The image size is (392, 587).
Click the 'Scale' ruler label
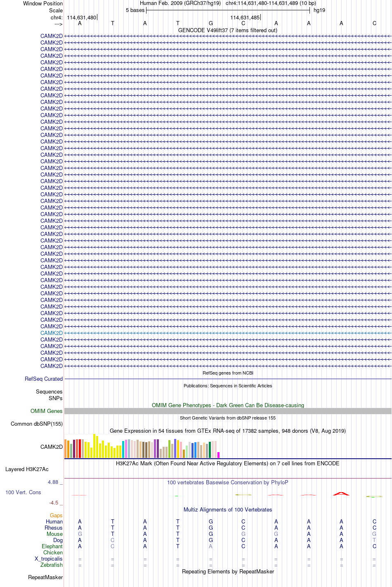[x=56, y=10]
